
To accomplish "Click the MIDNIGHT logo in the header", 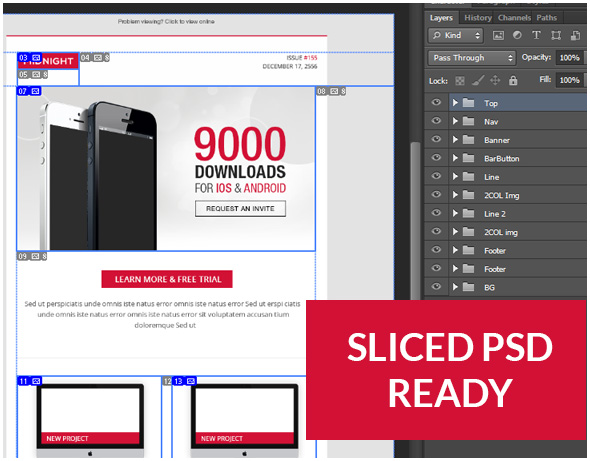I will (x=48, y=61).
